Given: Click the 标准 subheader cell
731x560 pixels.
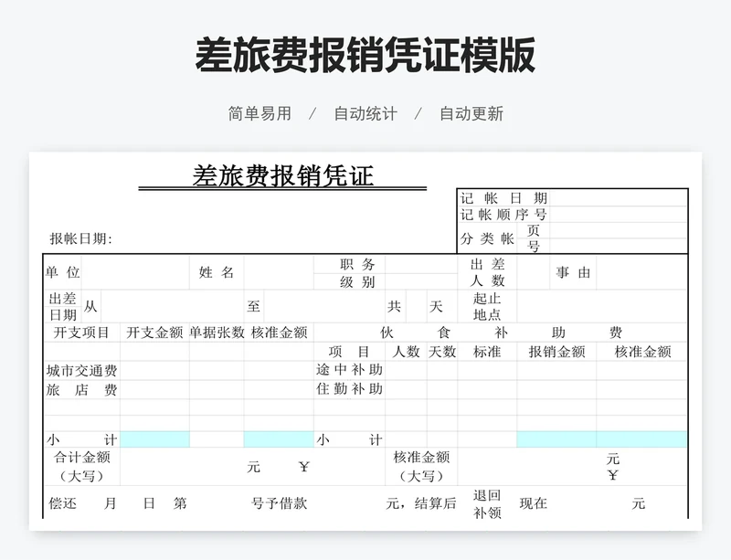Looking at the screenshot, I should 487,351.
